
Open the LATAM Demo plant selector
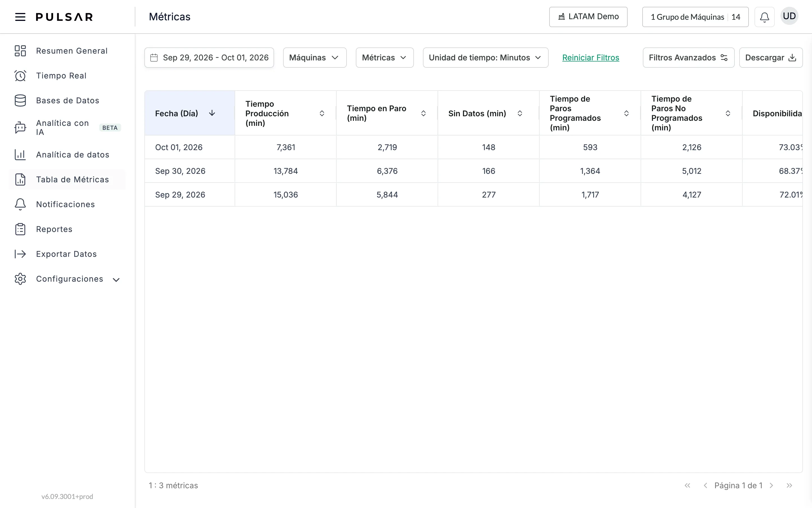588,17
